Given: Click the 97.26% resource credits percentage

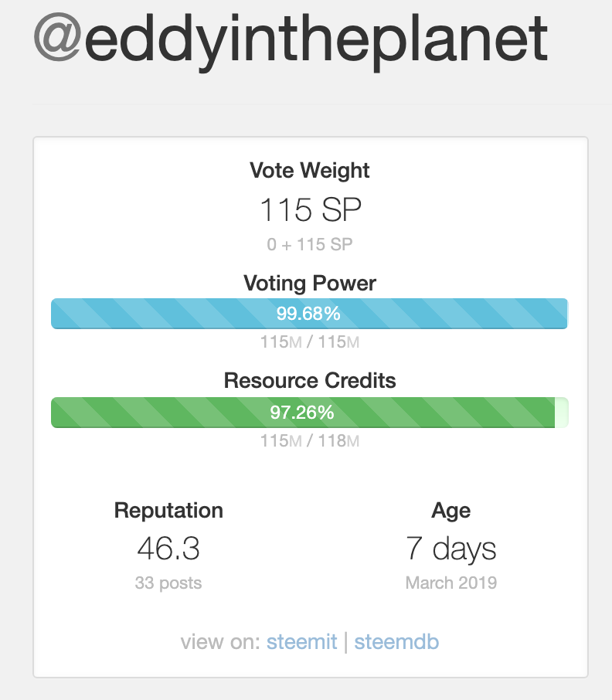Looking at the screenshot, I should [x=302, y=412].
